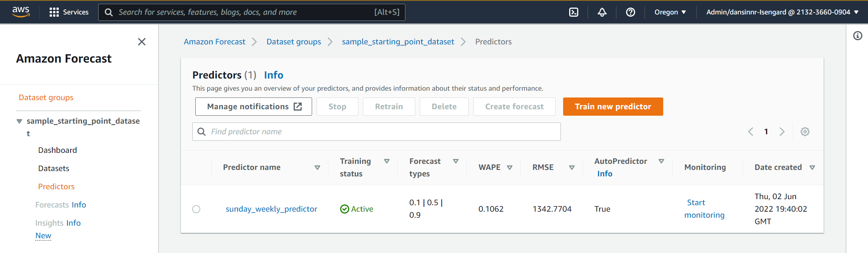Screen dimensions: 868x253
Task: Go to Amazon Forecast breadcrumb
Action: 215,42
